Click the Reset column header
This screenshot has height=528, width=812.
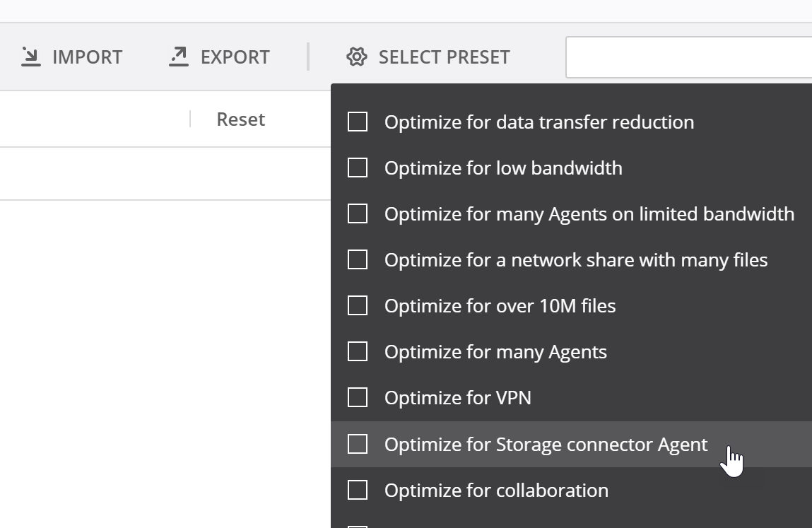coord(240,119)
